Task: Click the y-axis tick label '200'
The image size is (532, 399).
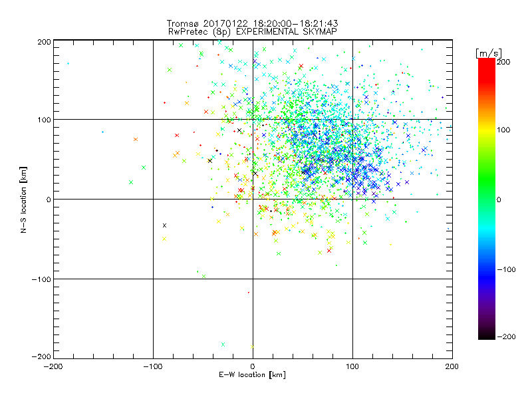Action: [x=44, y=42]
